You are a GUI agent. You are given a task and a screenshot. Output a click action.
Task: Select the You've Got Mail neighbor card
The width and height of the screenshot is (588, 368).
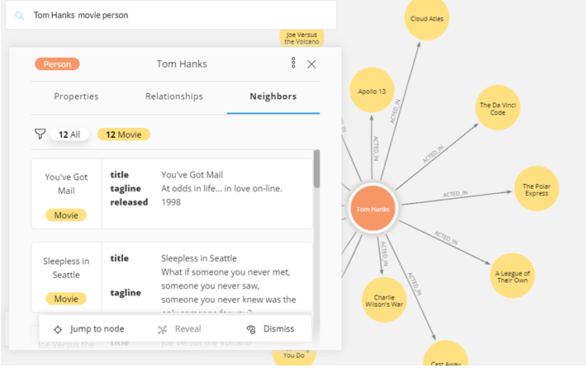coord(172,194)
